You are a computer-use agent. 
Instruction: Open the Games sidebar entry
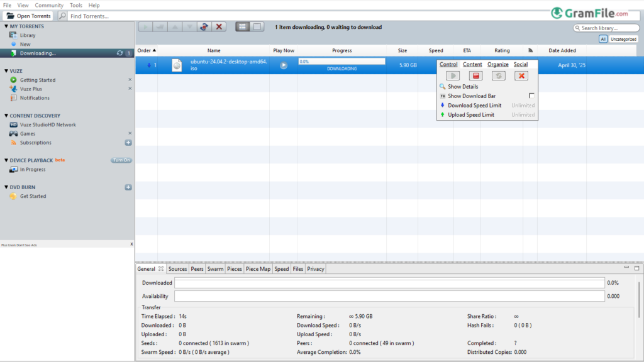28,134
